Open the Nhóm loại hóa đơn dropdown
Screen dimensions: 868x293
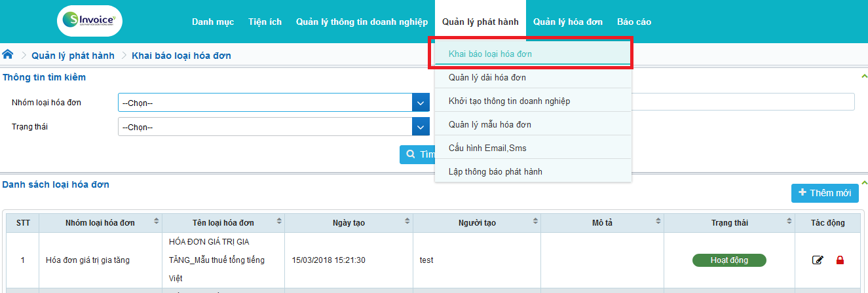click(x=420, y=103)
